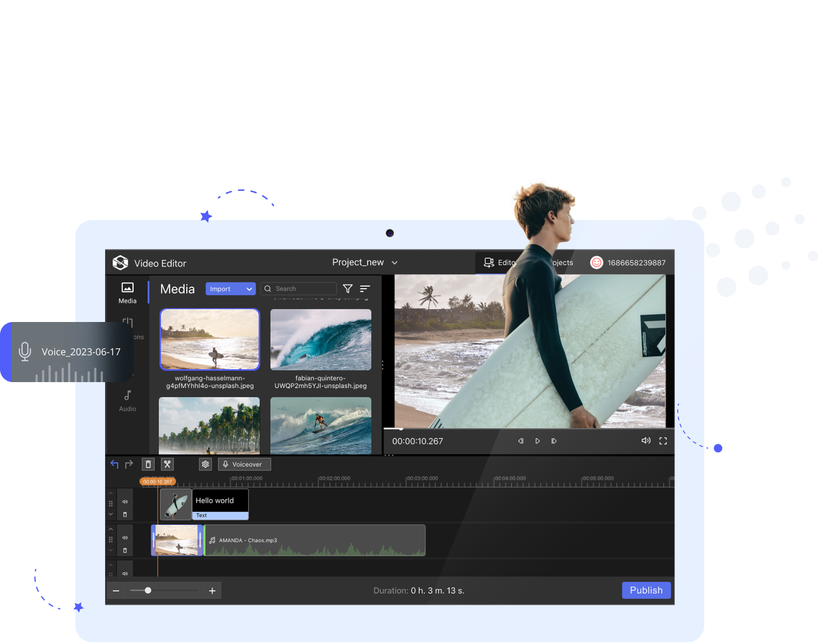Image resolution: width=821 pixels, height=644 pixels.
Task: Move the AMANDA Chaos track down
Action: coord(111,550)
